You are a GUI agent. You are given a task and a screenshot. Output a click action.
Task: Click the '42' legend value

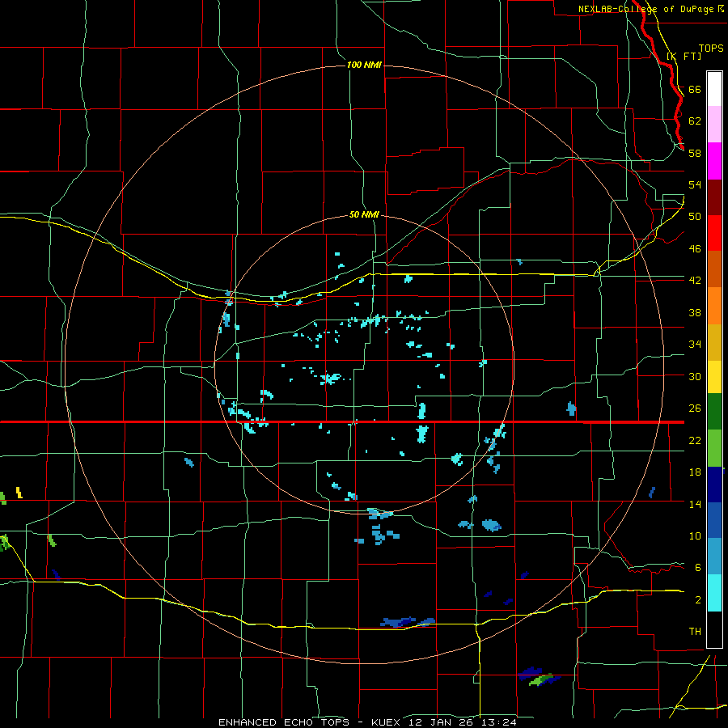coord(695,281)
